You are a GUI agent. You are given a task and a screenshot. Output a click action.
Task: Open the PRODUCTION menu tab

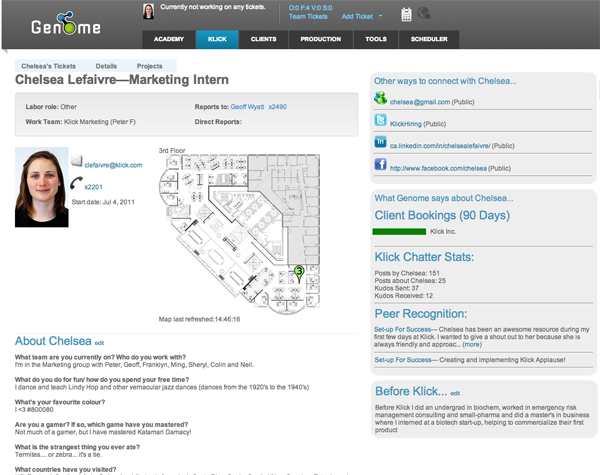(x=321, y=39)
